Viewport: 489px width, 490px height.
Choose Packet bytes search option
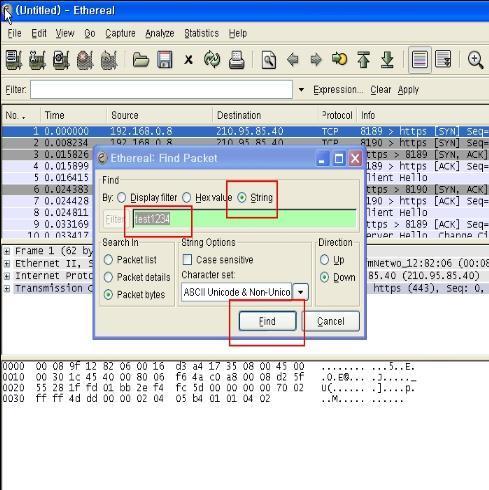pyautogui.click(x=108, y=295)
